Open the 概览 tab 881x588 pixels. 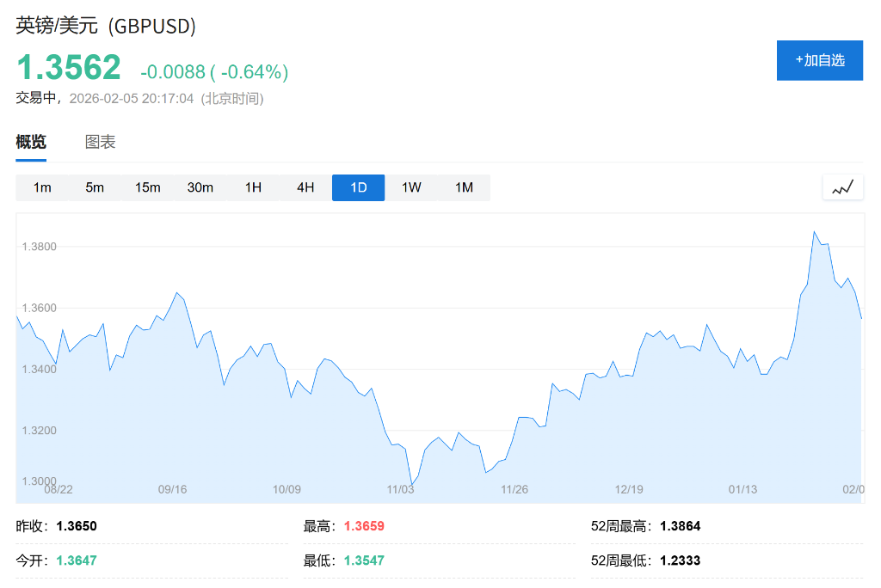[x=31, y=143]
